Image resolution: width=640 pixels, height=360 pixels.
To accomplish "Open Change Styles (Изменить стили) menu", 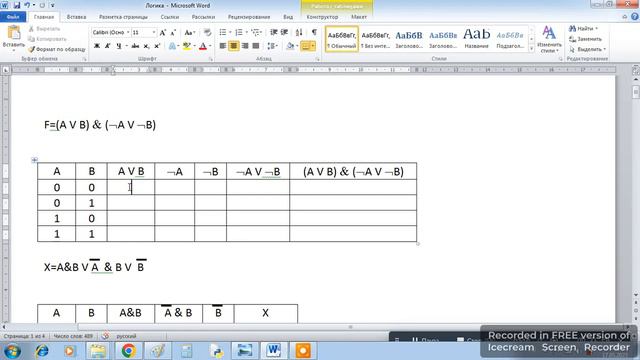I will click(549, 40).
